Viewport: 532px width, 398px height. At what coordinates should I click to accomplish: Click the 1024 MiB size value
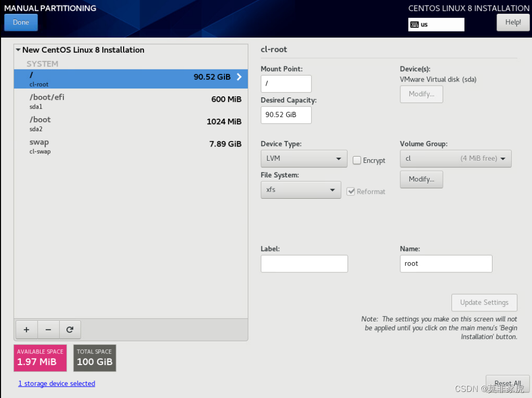tap(224, 122)
